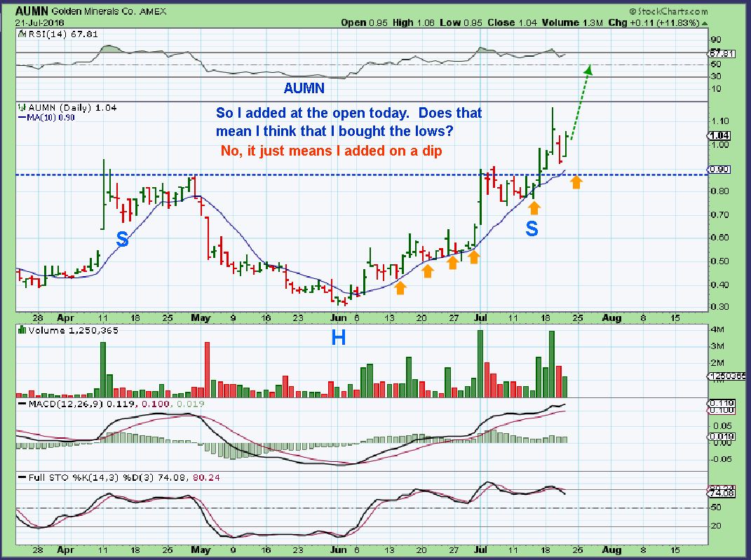Click the up triangle after Chg percentage
Image resolution: width=751 pixels, height=560 pixels.
pos(705,23)
